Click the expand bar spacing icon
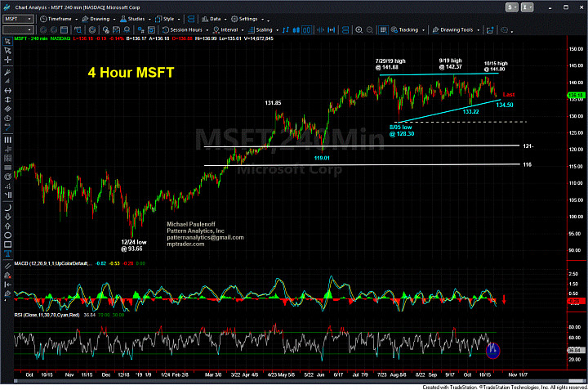Screen dimensions: 588x390 (x=331, y=30)
